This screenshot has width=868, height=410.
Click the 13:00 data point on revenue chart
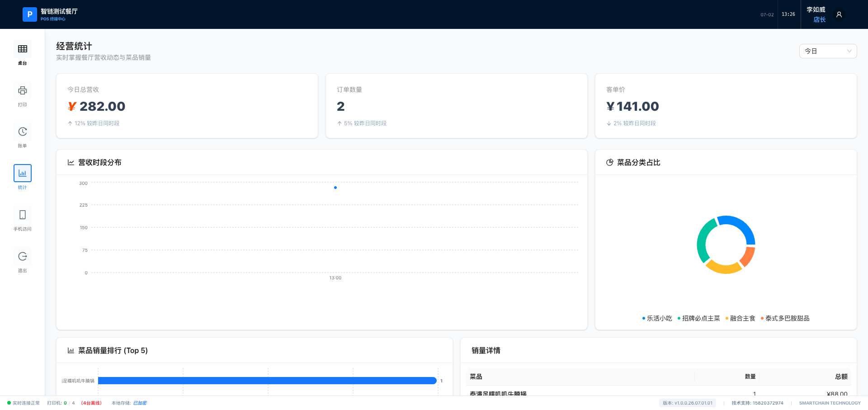[x=335, y=188]
